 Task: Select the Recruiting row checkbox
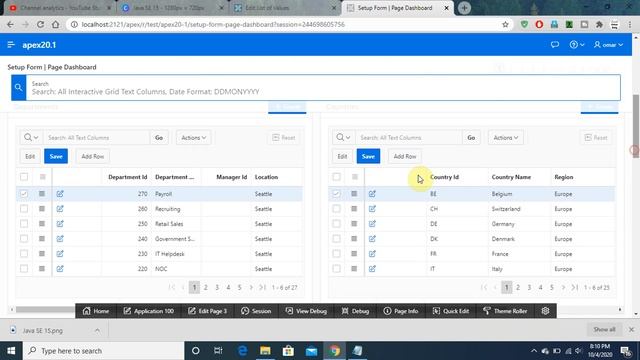click(24, 209)
